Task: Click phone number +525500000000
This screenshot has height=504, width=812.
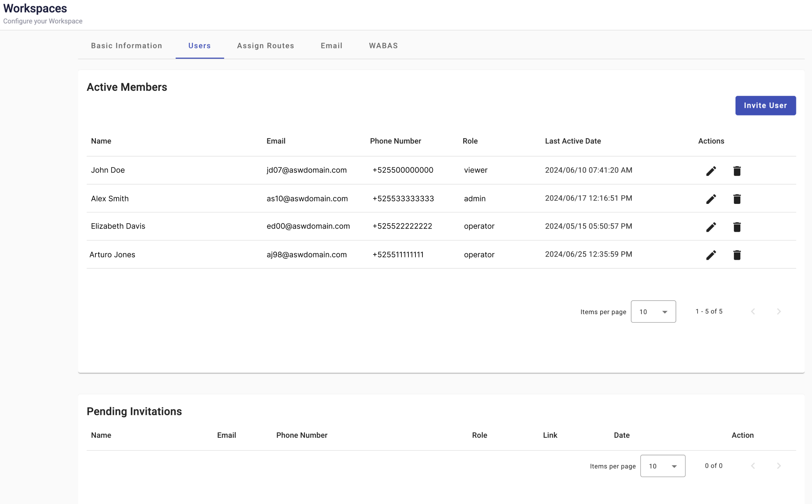Action: pyautogui.click(x=403, y=170)
